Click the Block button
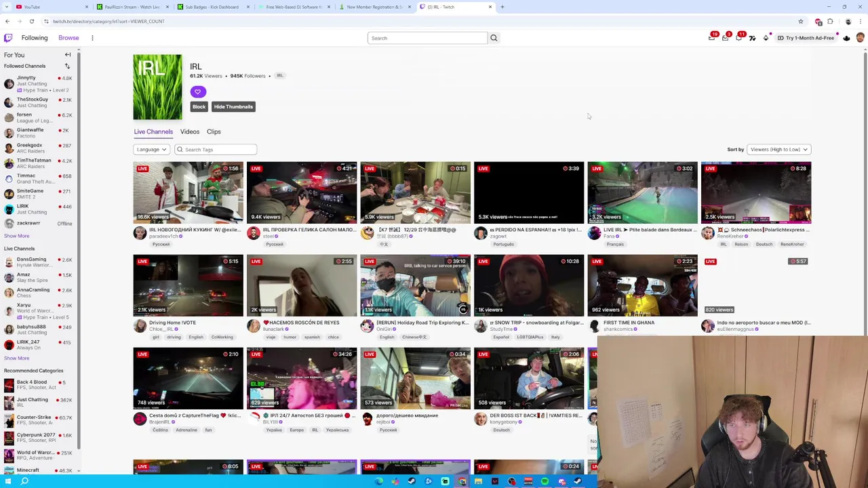868x488 pixels. click(199, 106)
